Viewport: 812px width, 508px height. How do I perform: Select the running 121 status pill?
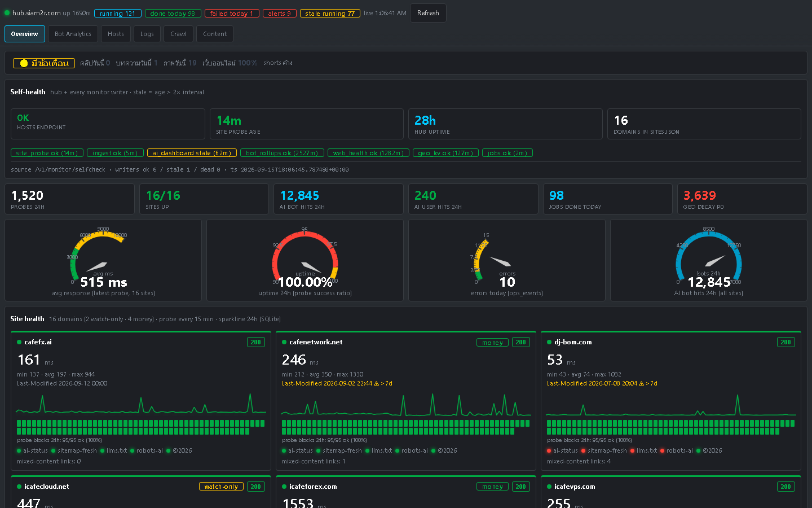[118, 14]
